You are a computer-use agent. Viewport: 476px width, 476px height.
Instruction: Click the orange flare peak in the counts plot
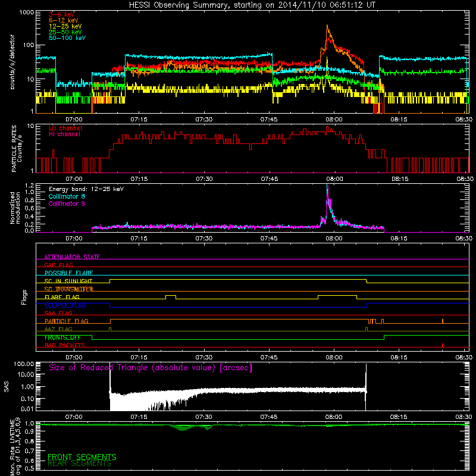327,27
